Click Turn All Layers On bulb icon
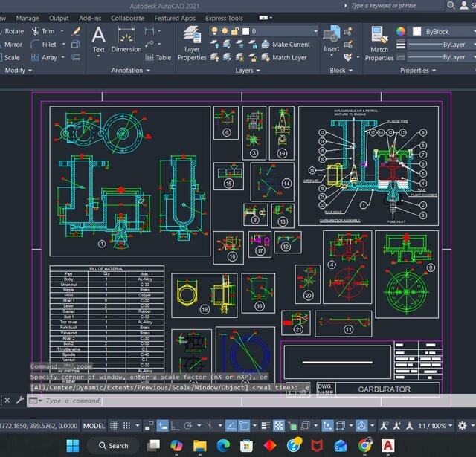The image size is (476, 457). (215, 57)
